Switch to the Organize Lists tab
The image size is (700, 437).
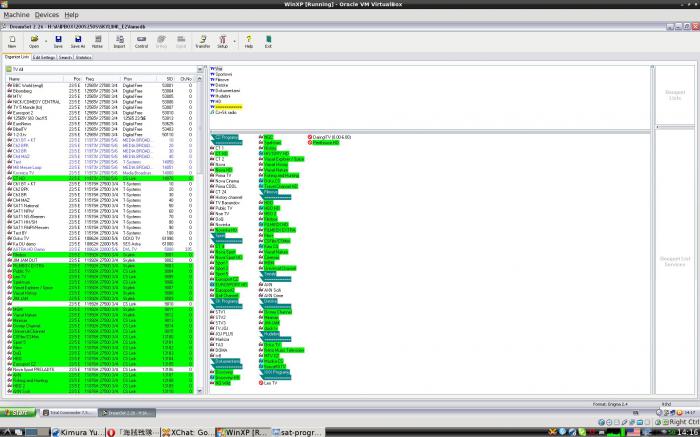[x=17, y=57]
